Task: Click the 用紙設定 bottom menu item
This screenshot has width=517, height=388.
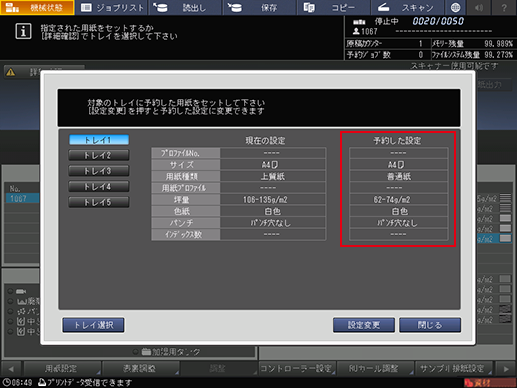Action: tap(62, 369)
